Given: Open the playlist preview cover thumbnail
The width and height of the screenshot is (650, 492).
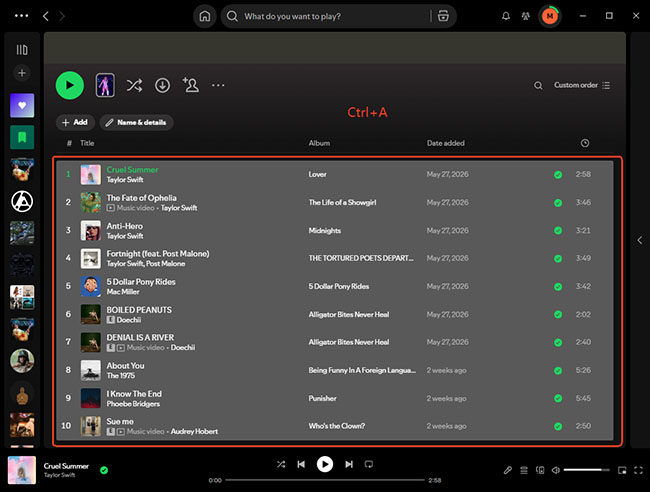Looking at the screenshot, I should point(105,85).
